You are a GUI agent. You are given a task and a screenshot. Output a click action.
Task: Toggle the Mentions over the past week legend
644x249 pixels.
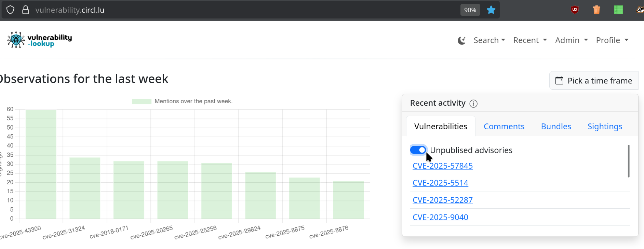[182, 101]
